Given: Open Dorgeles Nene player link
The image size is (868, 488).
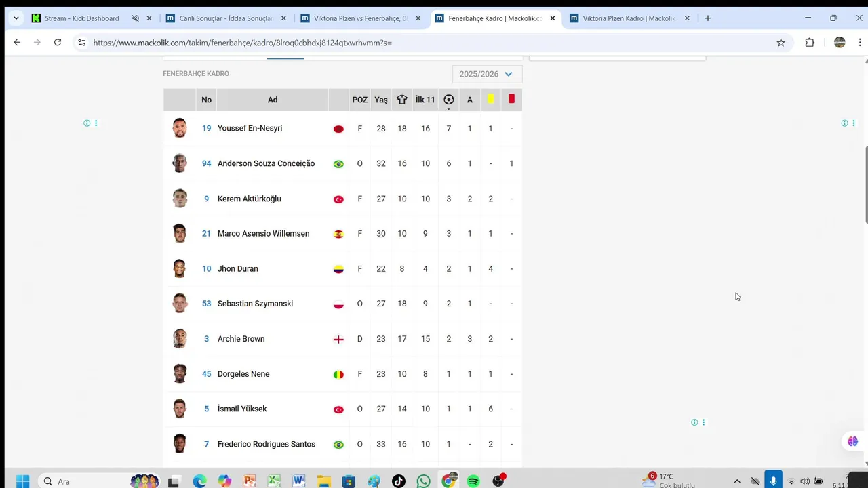Looking at the screenshot, I should pyautogui.click(x=243, y=374).
